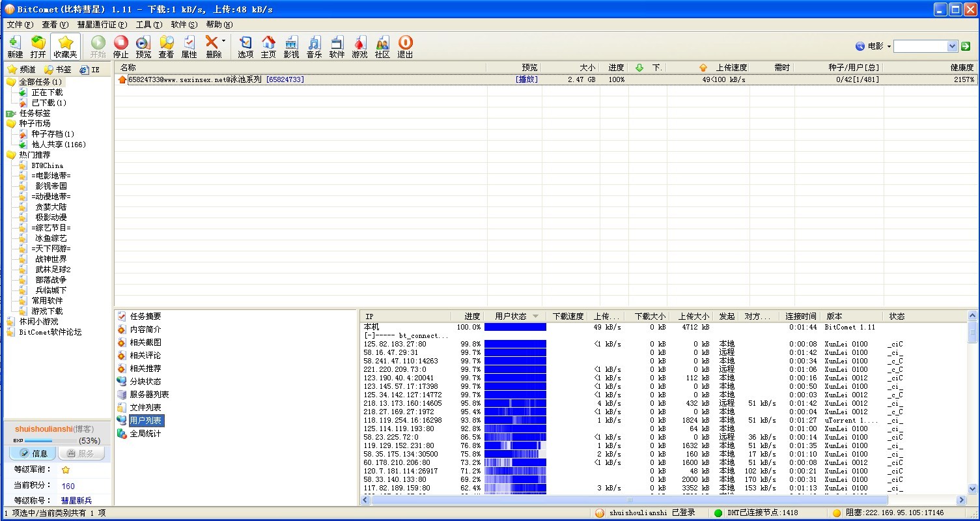Click the green search go arrow
This screenshot has width=980, height=521.
coord(966,46)
